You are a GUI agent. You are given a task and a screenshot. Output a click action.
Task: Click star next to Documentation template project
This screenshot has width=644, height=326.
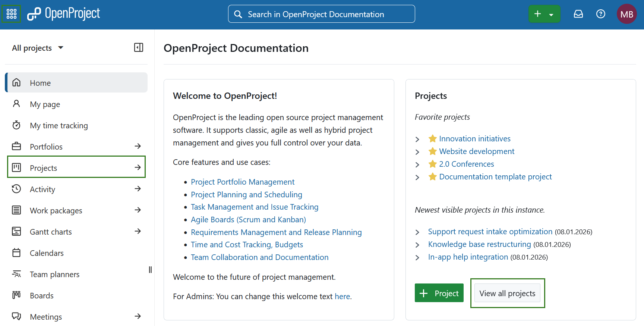coord(432,176)
